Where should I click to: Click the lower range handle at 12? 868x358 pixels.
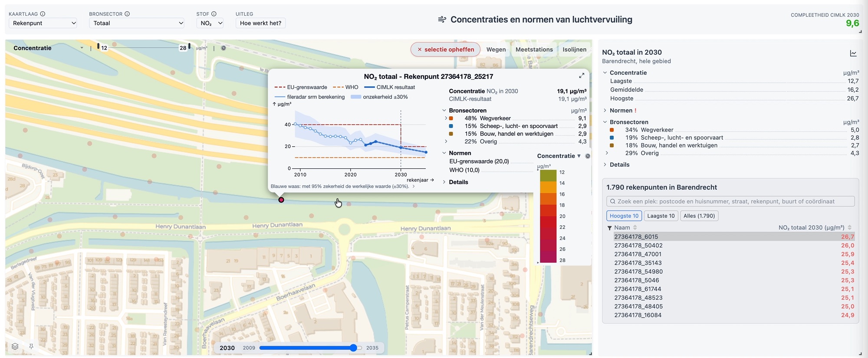(98, 46)
